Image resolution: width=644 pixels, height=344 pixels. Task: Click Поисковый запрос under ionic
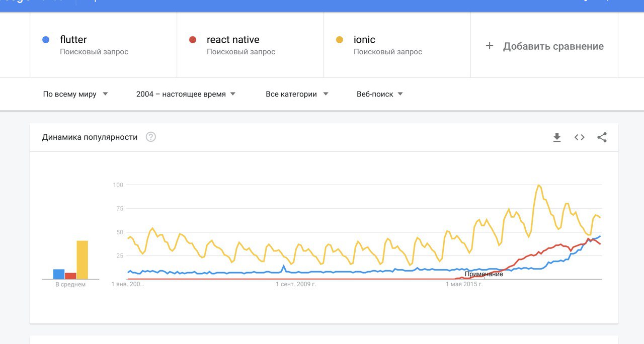point(388,52)
